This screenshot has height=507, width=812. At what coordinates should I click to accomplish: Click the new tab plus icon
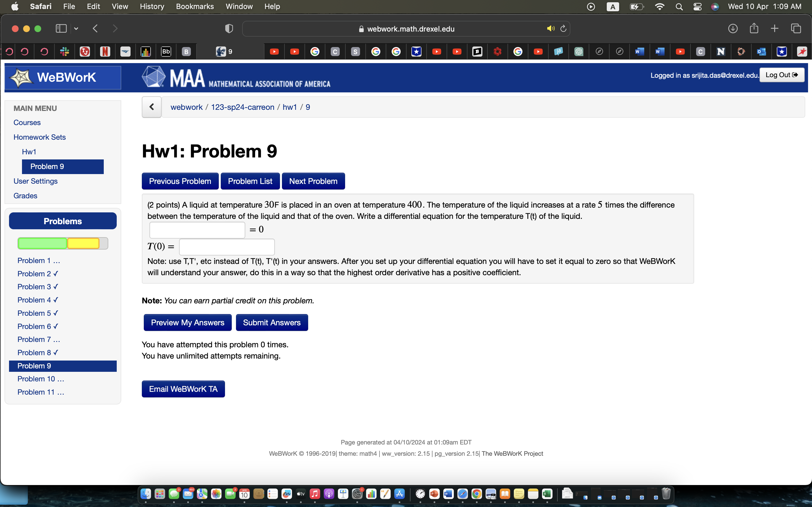(x=775, y=28)
